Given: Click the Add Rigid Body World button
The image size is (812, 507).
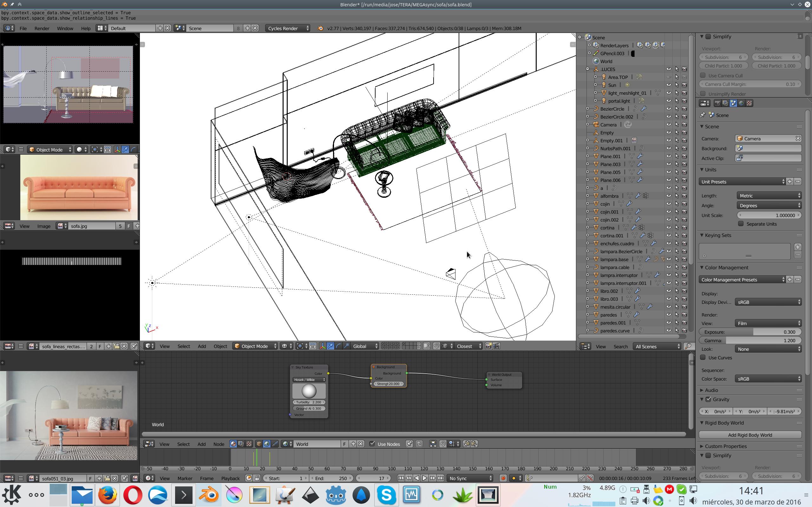Looking at the screenshot, I should coord(750,435).
